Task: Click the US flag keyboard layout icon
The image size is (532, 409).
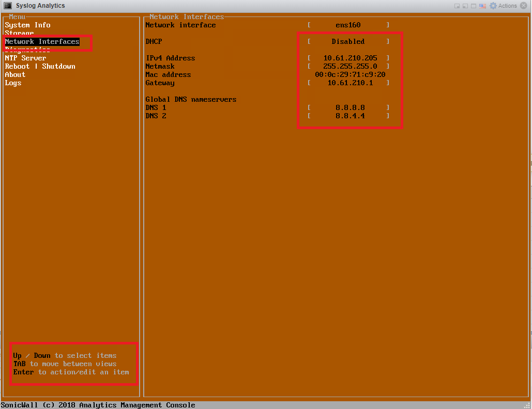Action: [x=482, y=6]
